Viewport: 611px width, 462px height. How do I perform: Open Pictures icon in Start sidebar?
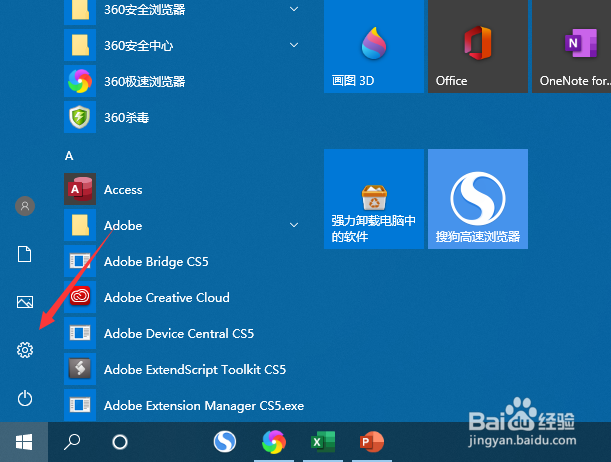click(25, 302)
